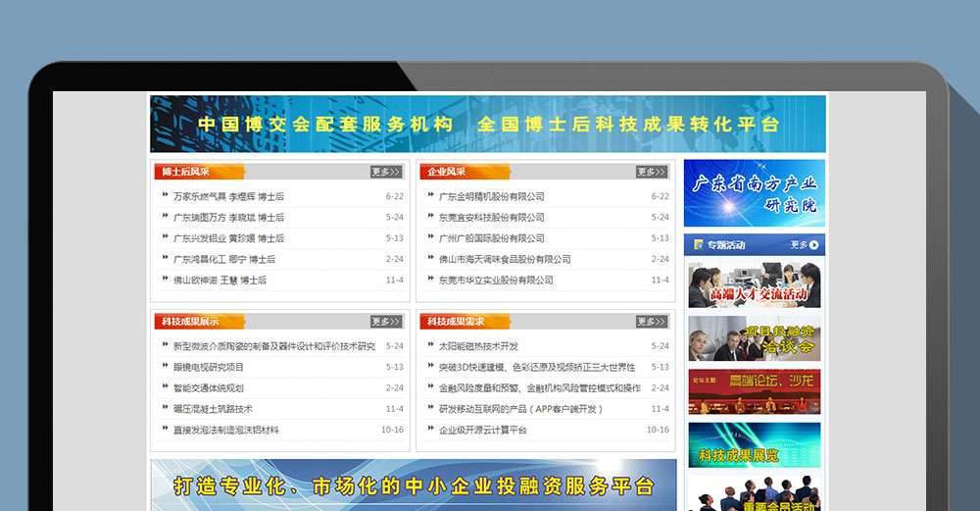
Task: Click date 6-22 on 万家乐燃气具 row
Action: pos(394,196)
